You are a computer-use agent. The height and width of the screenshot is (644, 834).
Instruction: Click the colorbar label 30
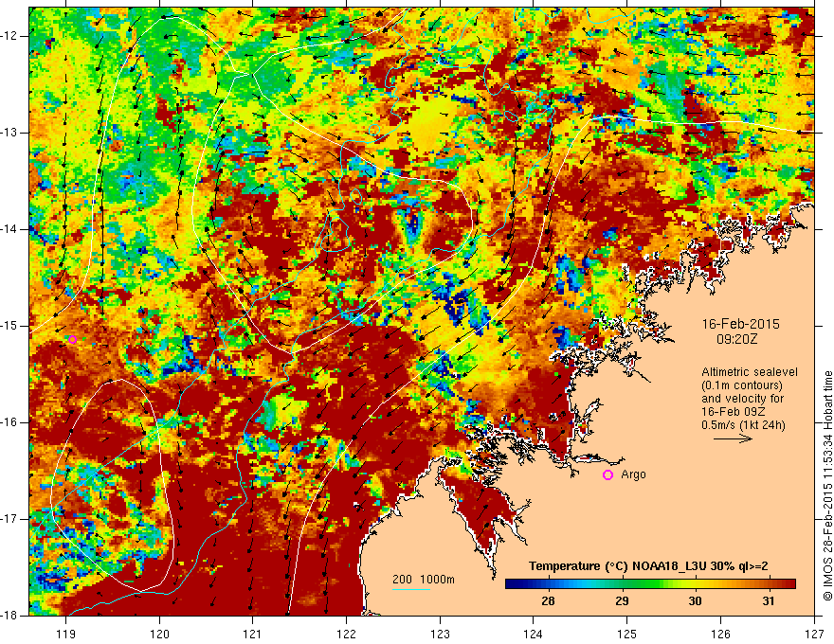click(695, 601)
